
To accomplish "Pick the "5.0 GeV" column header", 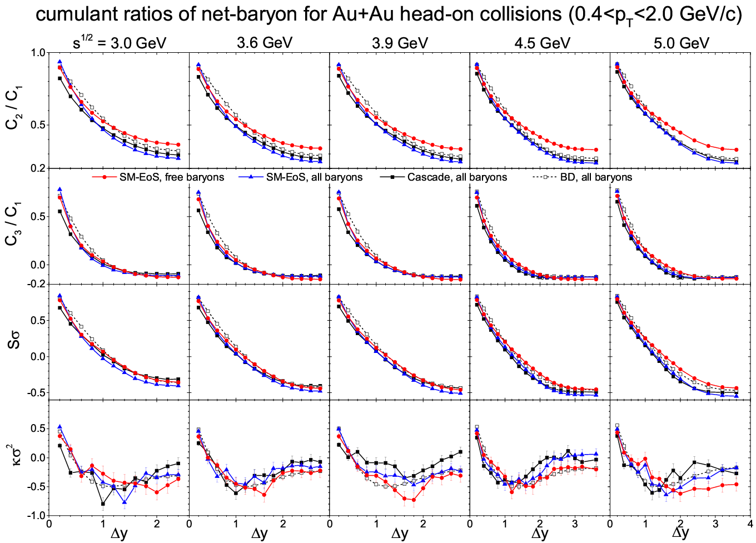I will coord(682,43).
